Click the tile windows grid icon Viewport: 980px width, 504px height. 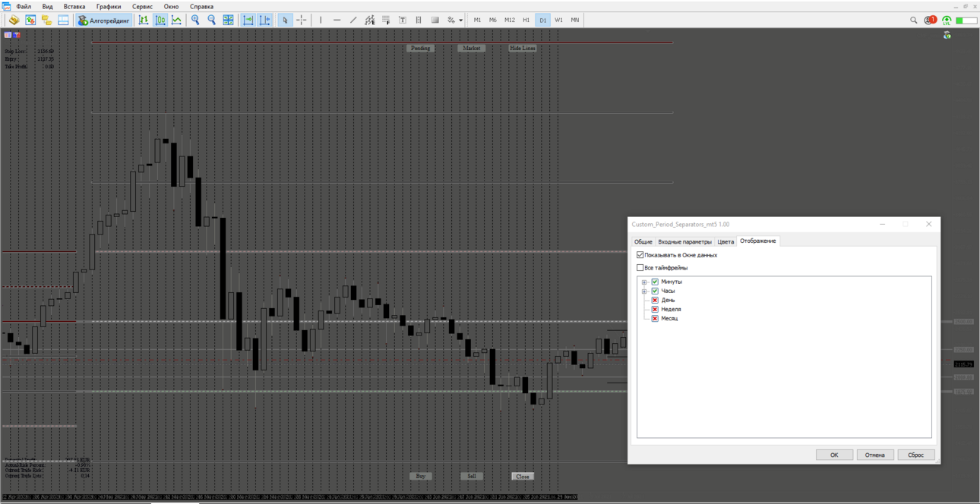point(228,20)
